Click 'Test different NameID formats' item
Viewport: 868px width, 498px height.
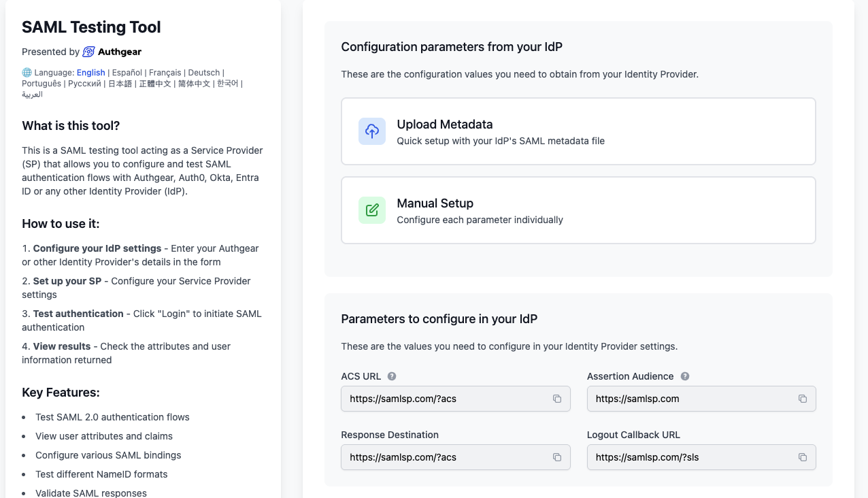[x=101, y=474]
